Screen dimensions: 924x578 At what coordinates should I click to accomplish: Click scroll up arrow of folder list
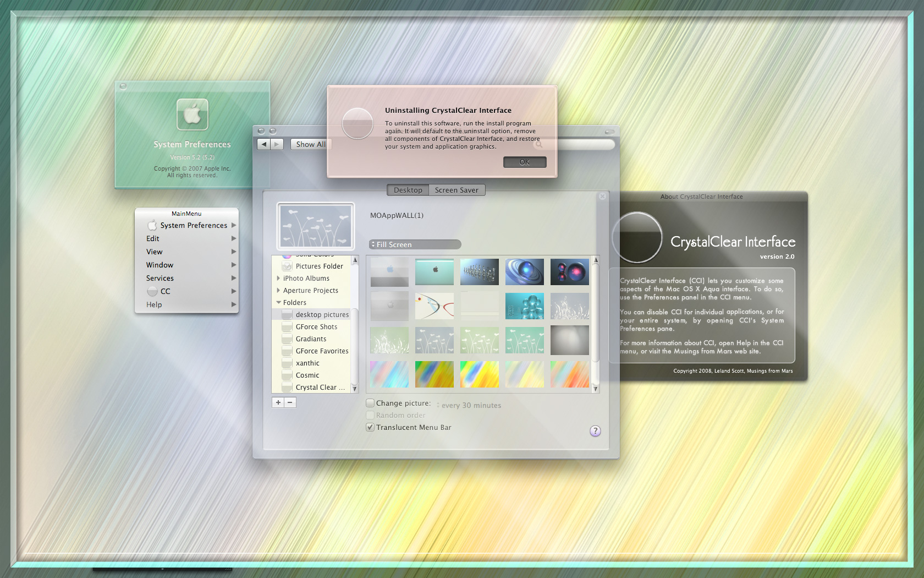pos(355,260)
